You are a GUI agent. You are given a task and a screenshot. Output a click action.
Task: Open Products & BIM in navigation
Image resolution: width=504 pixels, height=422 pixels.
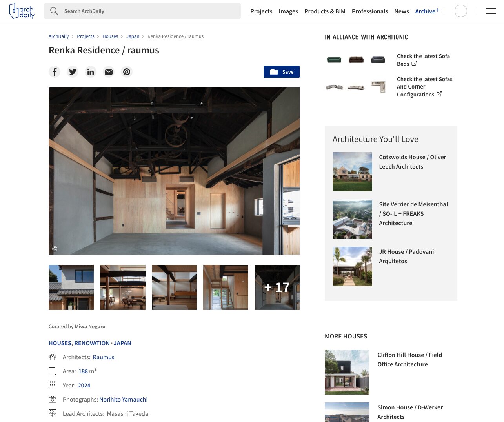click(325, 11)
